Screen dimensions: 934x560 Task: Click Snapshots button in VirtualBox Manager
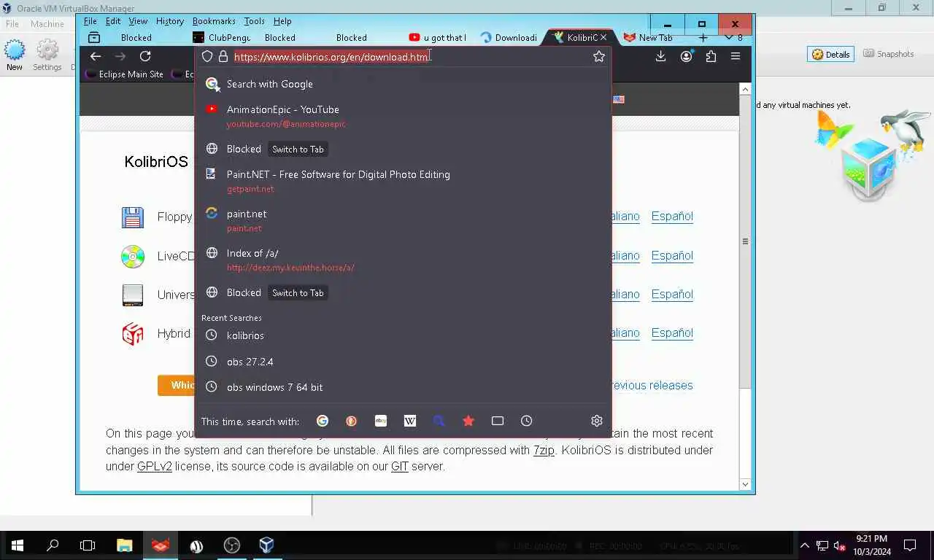pyautogui.click(x=889, y=54)
